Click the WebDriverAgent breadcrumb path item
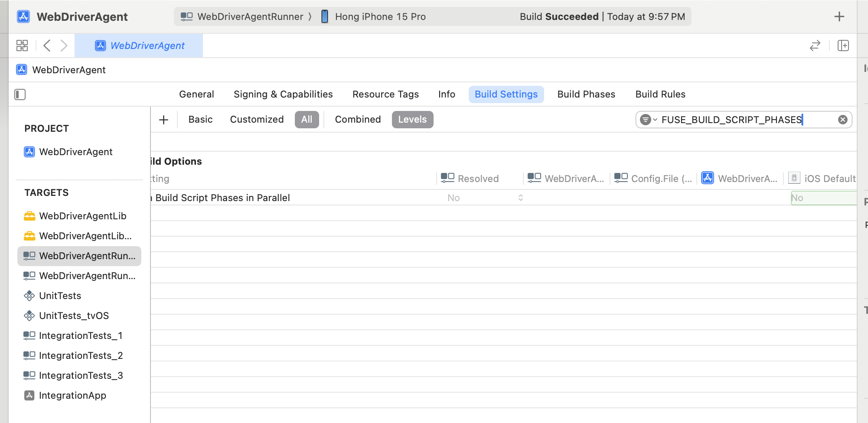 pyautogui.click(x=61, y=70)
